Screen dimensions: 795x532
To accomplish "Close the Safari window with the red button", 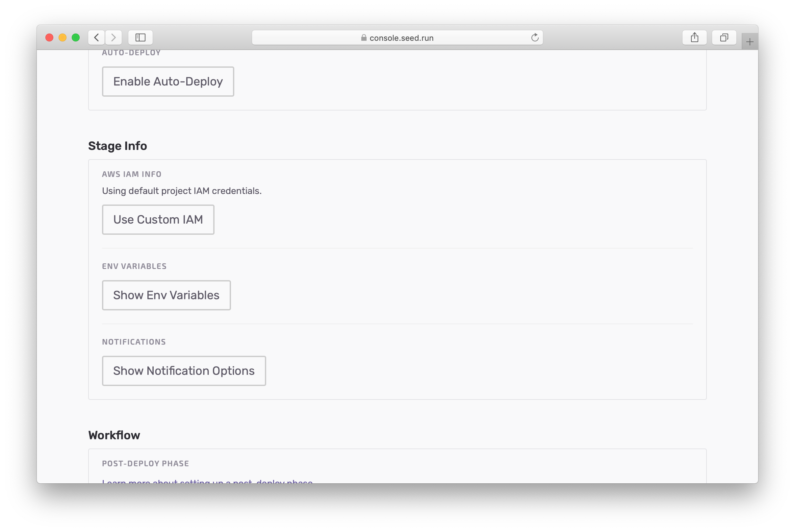I will click(x=50, y=37).
